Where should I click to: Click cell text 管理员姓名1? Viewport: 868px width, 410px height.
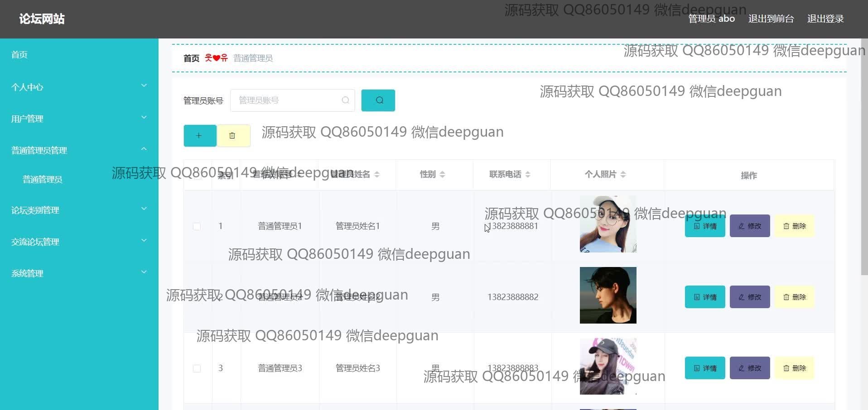357,226
